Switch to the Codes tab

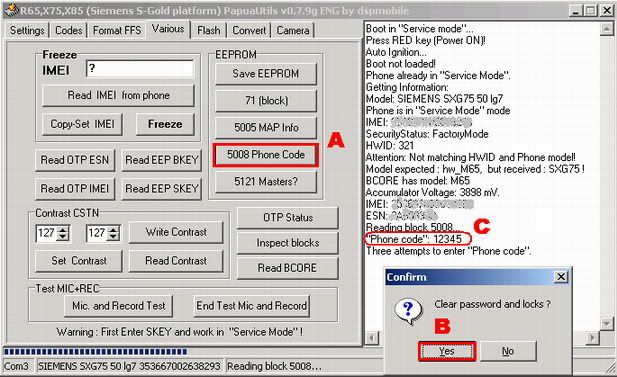click(68, 30)
